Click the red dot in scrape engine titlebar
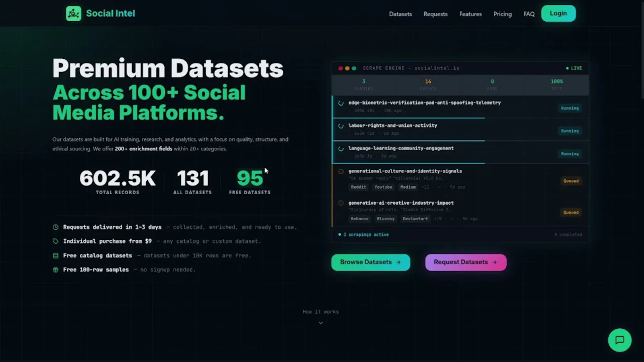The width and height of the screenshot is (644, 362). pyautogui.click(x=341, y=68)
